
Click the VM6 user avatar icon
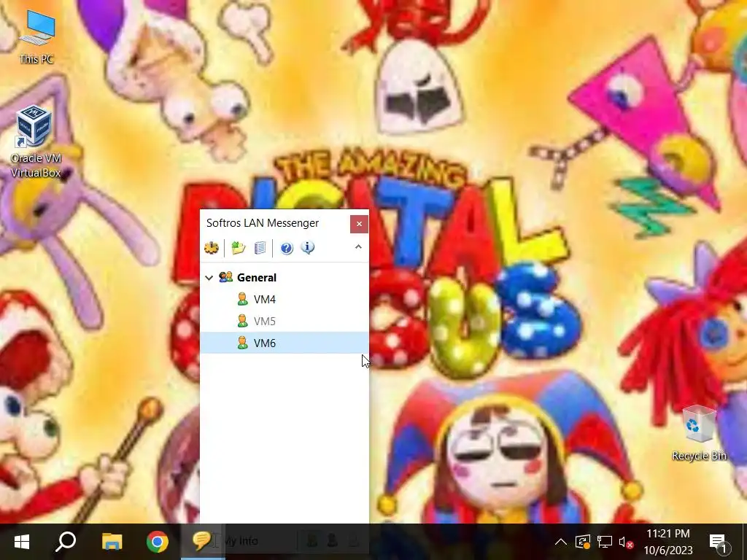click(242, 343)
